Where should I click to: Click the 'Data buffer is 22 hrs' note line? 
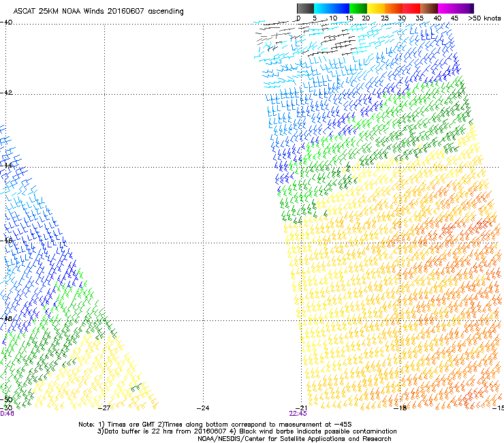[247, 431]
